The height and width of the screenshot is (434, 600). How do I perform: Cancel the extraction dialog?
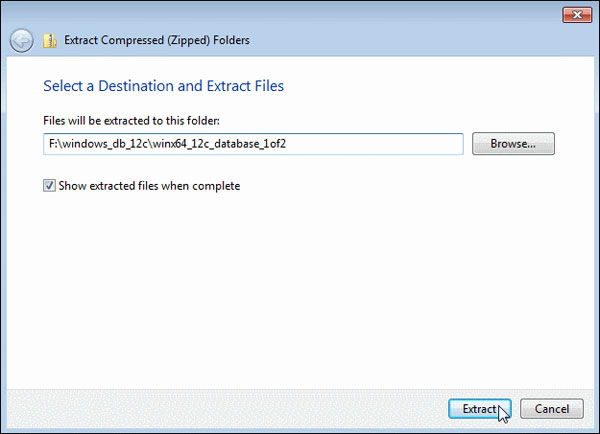click(551, 408)
